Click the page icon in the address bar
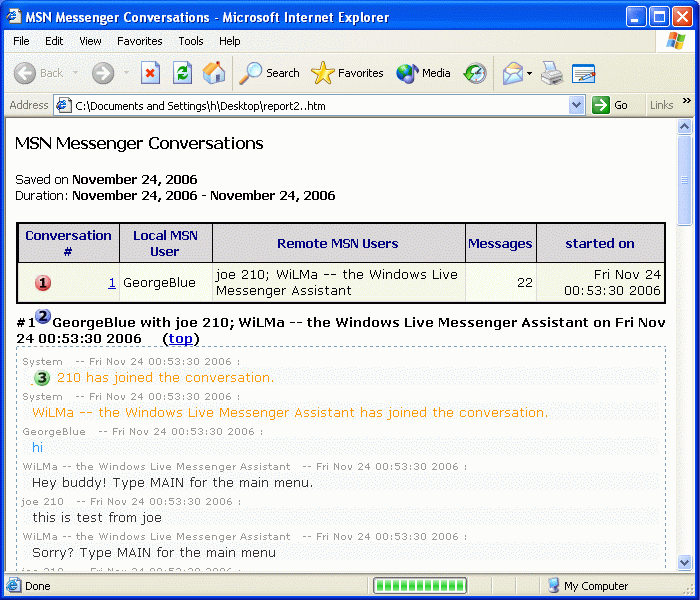Viewport: 700px width, 600px height. pos(63,105)
